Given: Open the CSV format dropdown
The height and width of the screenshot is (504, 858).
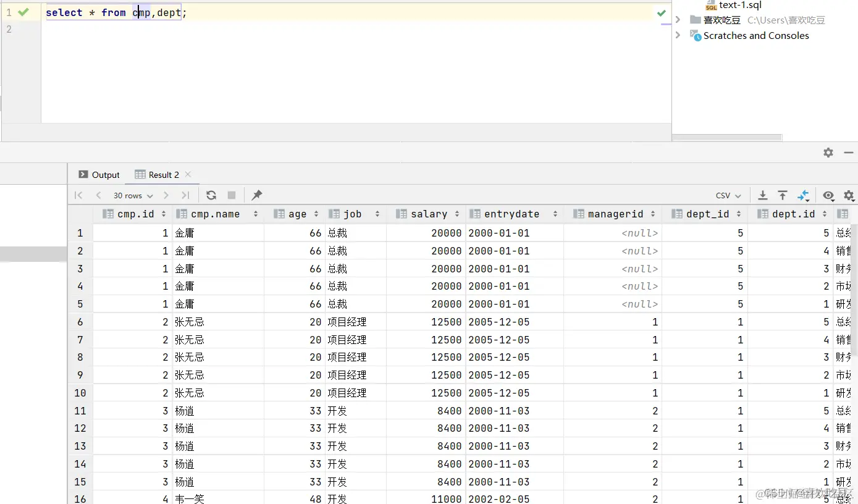Looking at the screenshot, I should pos(728,195).
